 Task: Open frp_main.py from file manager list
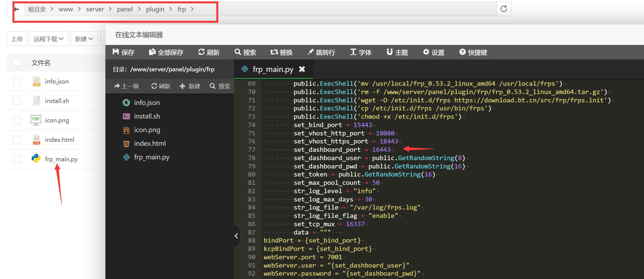tap(61, 159)
